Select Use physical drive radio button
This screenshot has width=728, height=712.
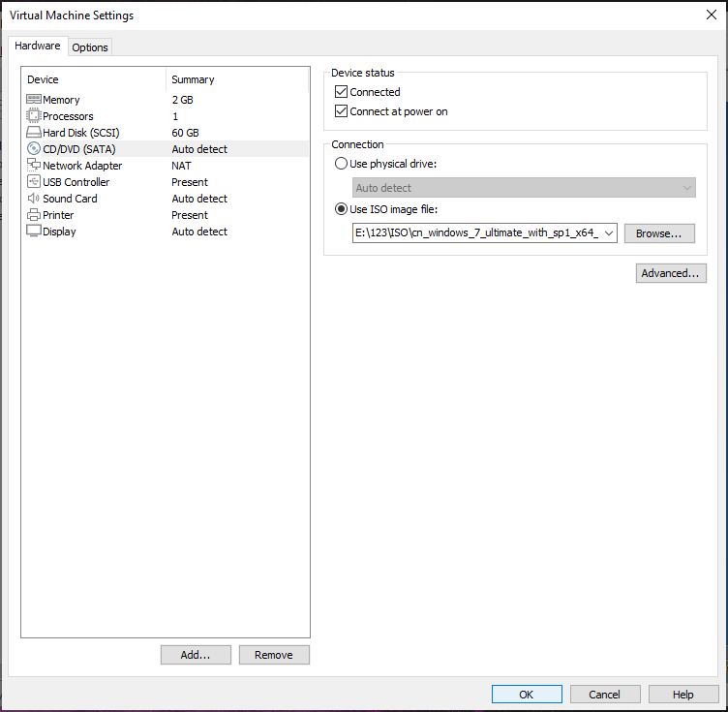(x=341, y=164)
